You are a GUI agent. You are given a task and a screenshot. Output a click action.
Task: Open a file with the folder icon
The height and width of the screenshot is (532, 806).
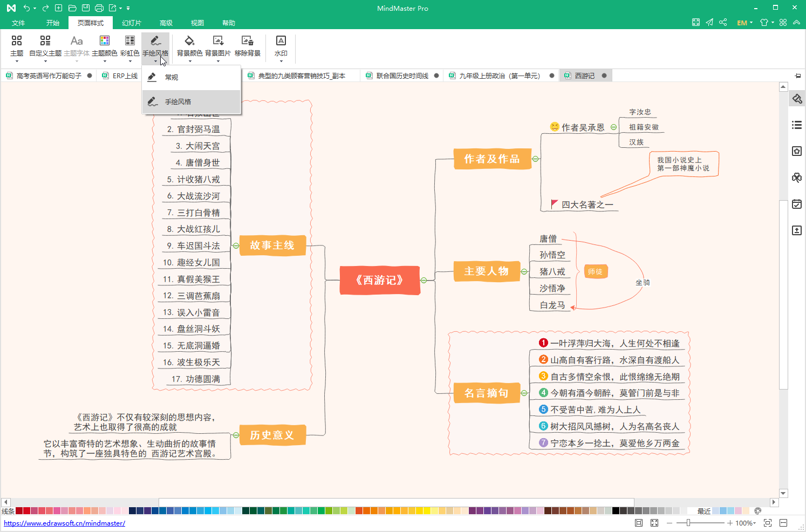[x=72, y=8]
